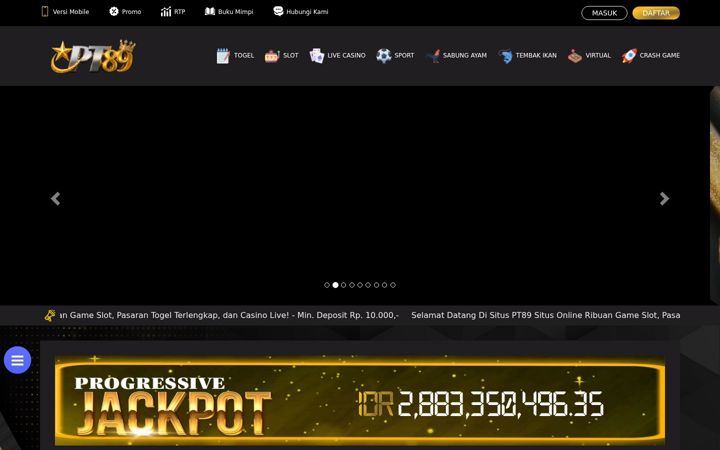
Task: Click the Virtual joystick icon
Action: 575,56
